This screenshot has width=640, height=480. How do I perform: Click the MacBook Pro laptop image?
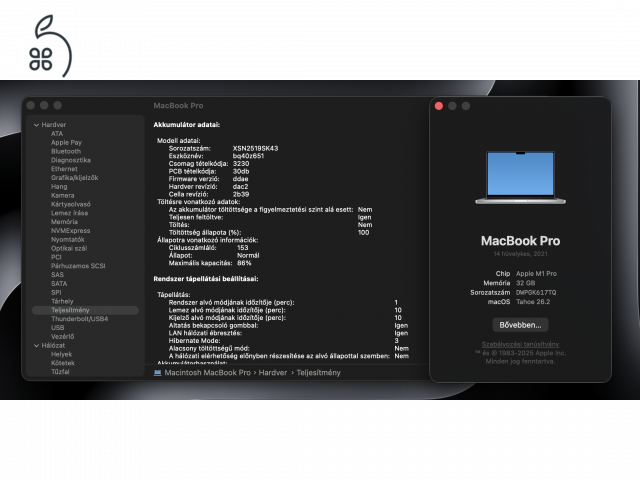(x=520, y=178)
